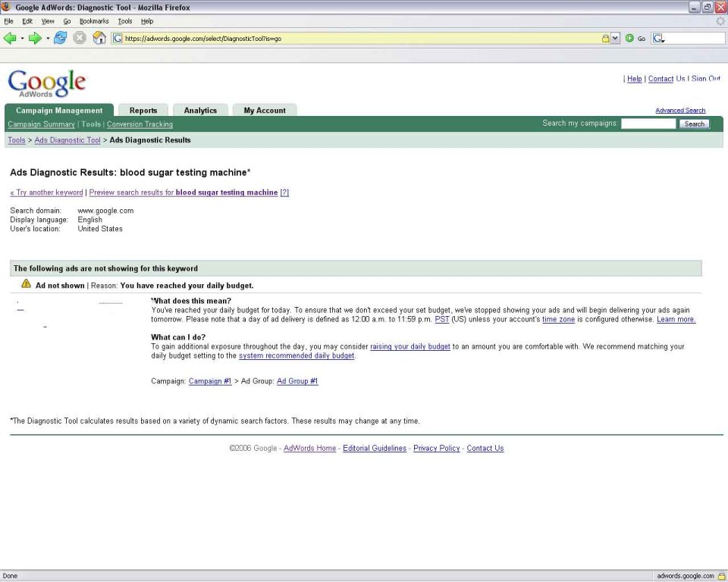The width and height of the screenshot is (728, 582).
Task: Reload the page with the refresh icon
Action: [x=61, y=38]
